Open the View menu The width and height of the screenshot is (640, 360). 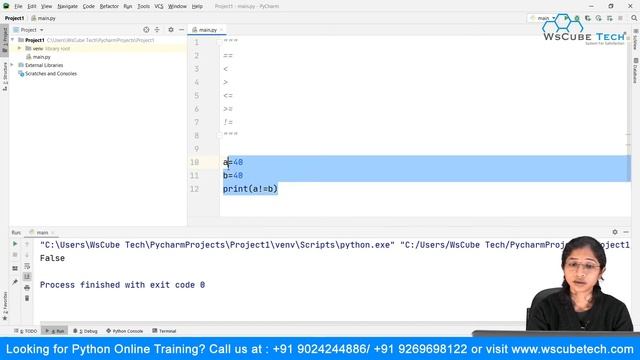tap(47, 6)
